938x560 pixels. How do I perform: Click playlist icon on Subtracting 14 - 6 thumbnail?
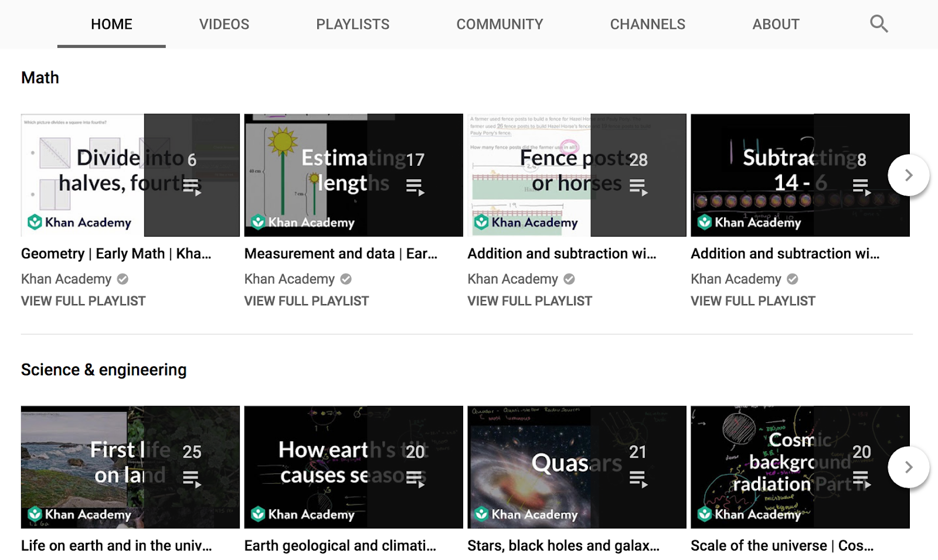coord(861,187)
